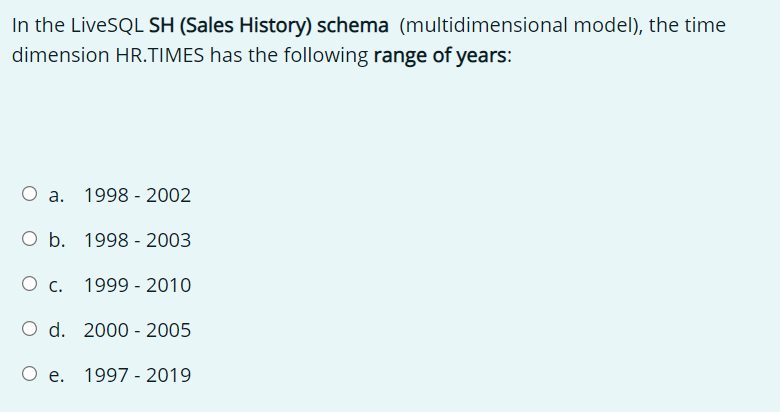This screenshot has height=412, width=780.
Task: Click the answer text 1998 - 2003
Action: click(137, 240)
